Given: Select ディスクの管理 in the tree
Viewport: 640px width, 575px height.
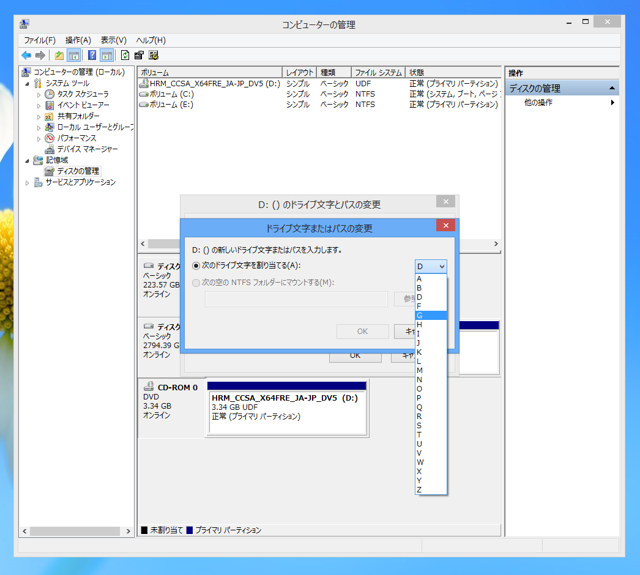Looking at the screenshot, I should 78,171.
